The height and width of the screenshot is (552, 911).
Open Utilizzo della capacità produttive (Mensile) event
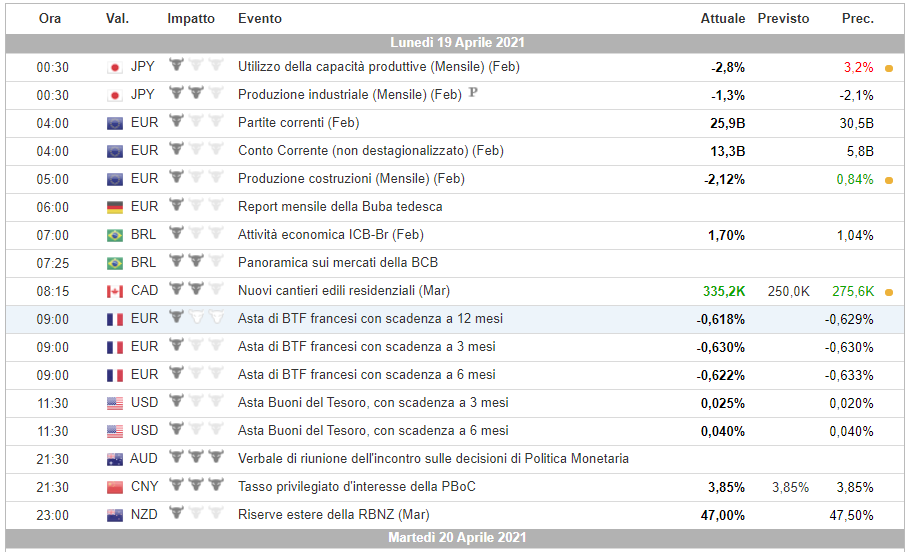pos(379,67)
